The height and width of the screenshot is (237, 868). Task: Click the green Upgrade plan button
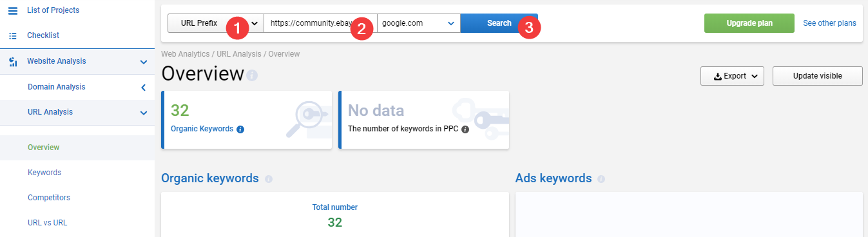coord(749,23)
